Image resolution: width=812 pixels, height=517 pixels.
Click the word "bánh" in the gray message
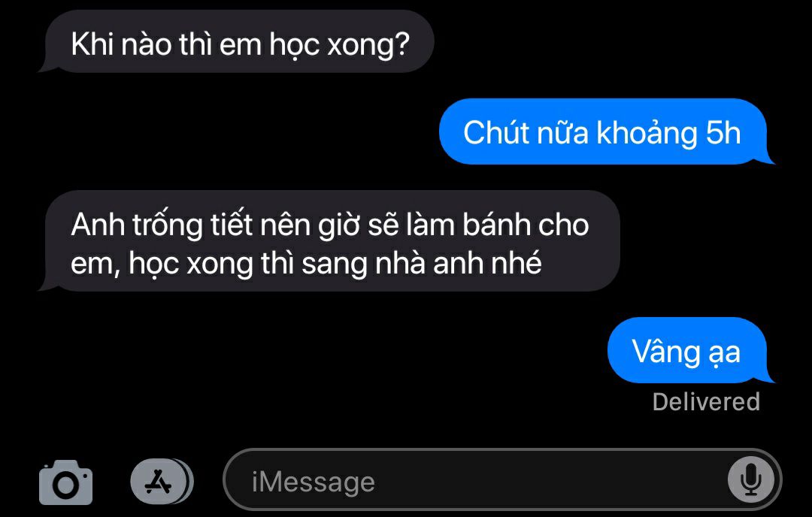[x=496, y=225]
